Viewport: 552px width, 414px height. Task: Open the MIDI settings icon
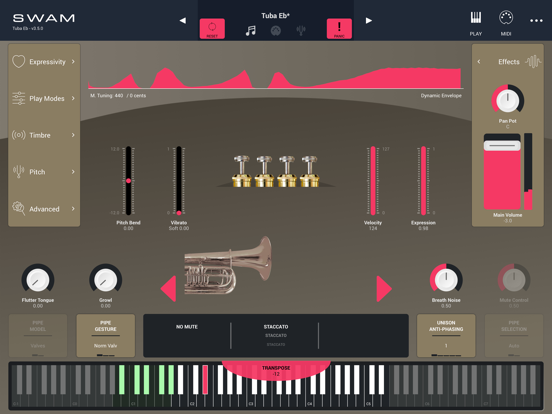coord(506,23)
